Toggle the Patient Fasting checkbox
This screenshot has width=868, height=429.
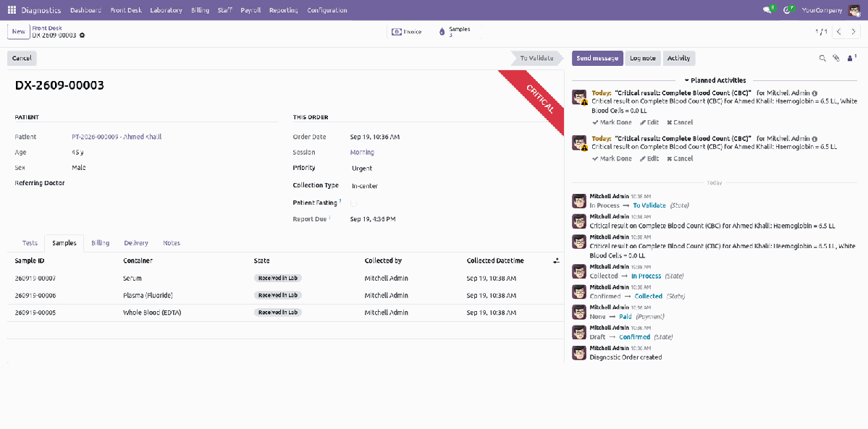tap(354, 203)
